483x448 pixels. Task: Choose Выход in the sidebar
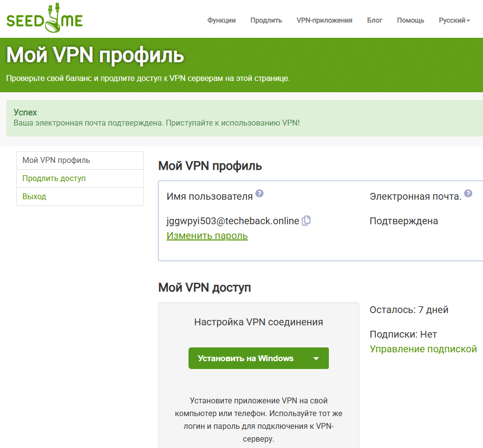(80, 197)
